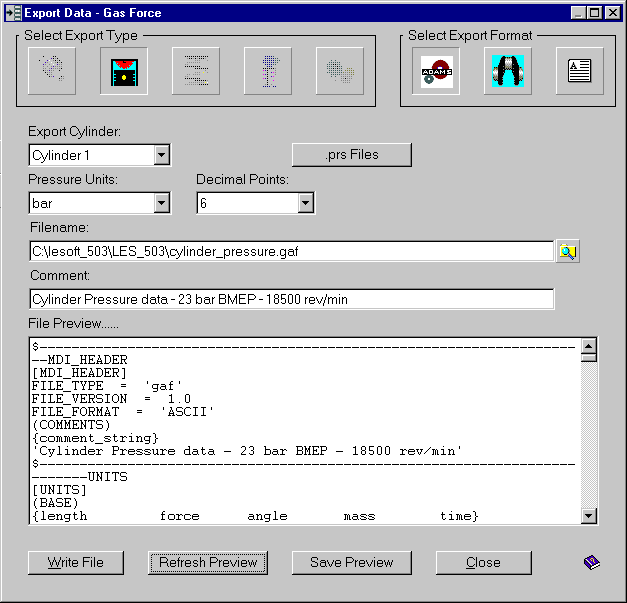
Task: Click the (BASE) preview line
Action: (x=55, y=503)
